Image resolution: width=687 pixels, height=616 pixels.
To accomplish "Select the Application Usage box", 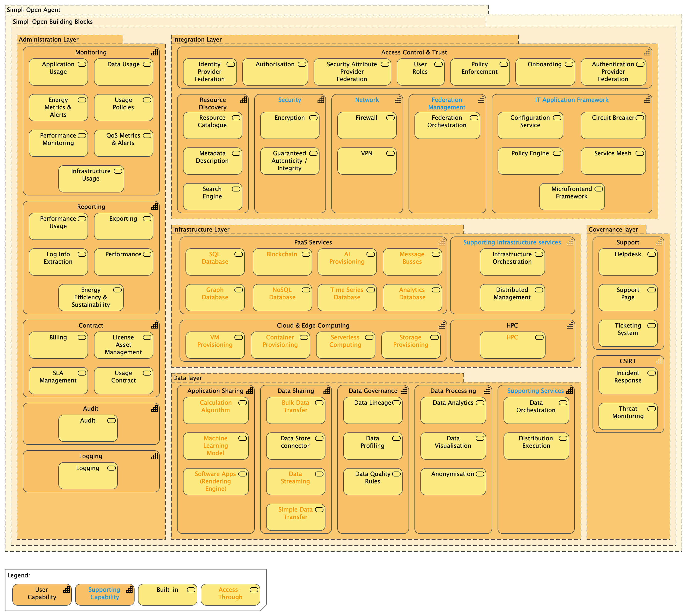I will click(58, 72).
